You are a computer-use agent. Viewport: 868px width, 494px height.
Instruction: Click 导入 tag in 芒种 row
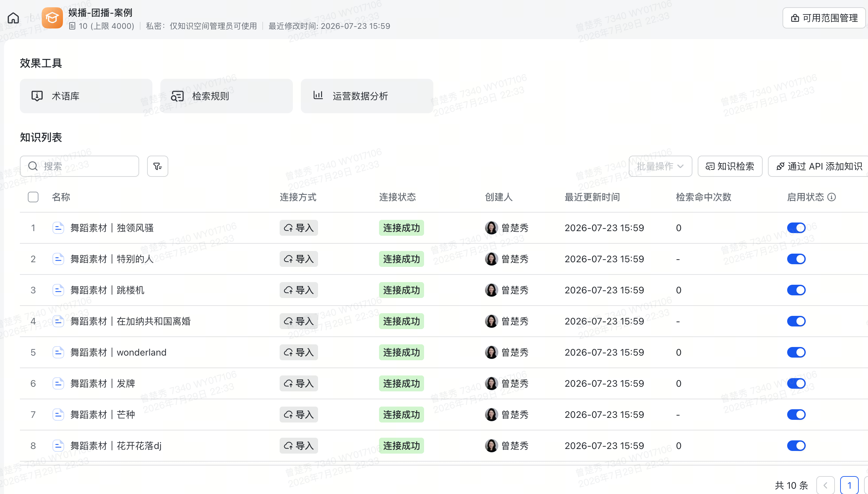pyautogui.click(x=299, y=415)
